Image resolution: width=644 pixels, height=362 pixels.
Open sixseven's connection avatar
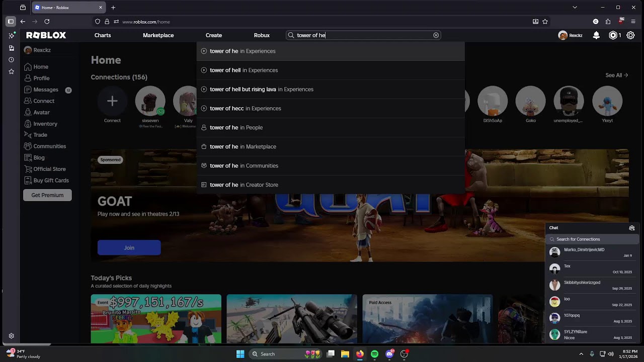pyautogui.click(x=150, y=101)
